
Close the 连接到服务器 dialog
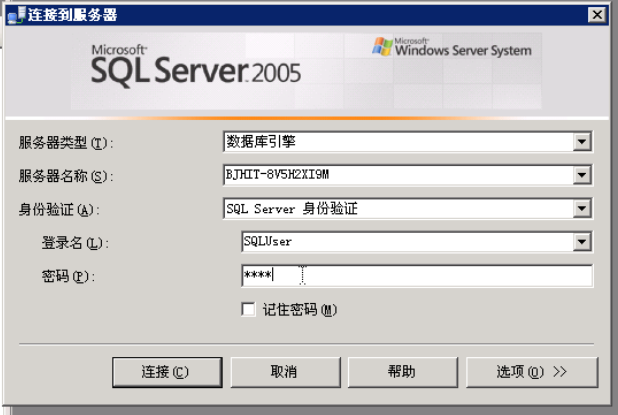(x=597, y=15)
